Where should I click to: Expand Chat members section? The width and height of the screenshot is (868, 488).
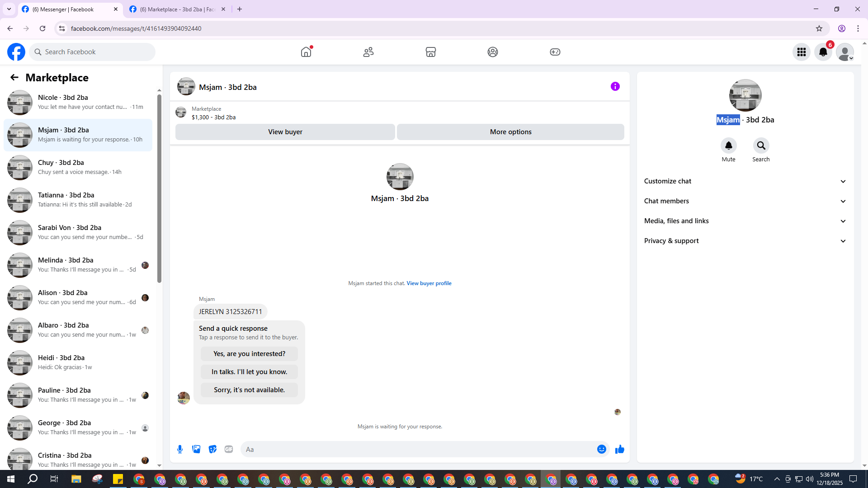745,201
